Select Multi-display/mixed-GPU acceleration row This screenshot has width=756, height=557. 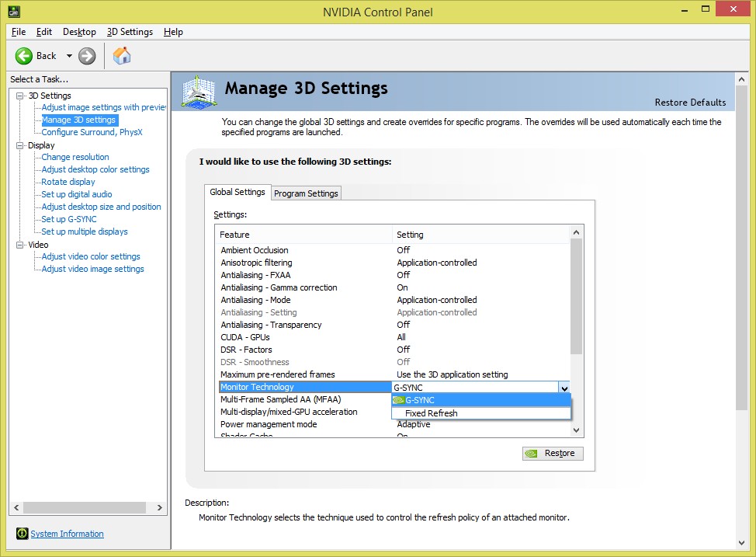coord(305,413)
